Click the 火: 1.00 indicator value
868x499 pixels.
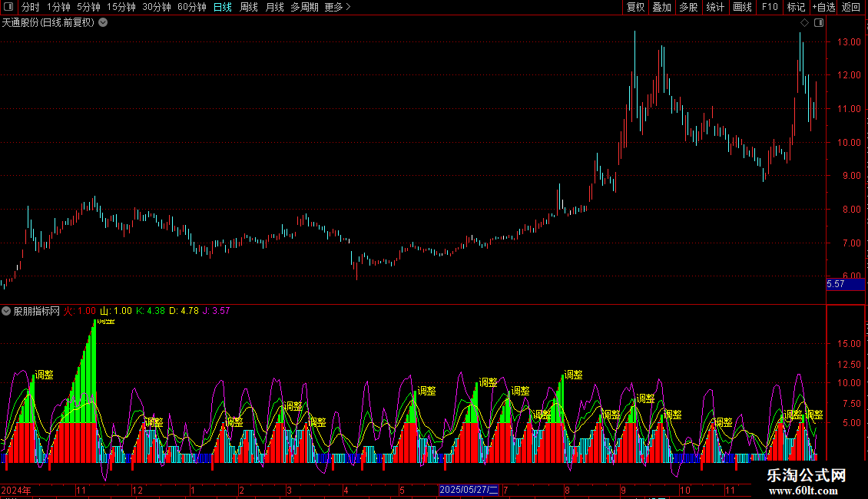pyautogui.click(x=80, y=311)
